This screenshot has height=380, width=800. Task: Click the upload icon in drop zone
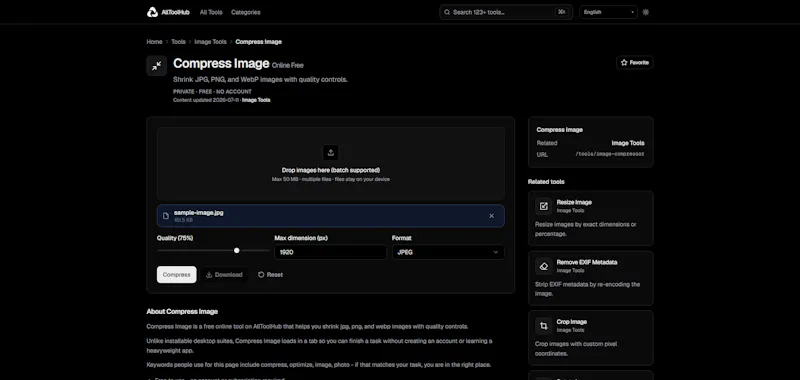coord(331,153)
